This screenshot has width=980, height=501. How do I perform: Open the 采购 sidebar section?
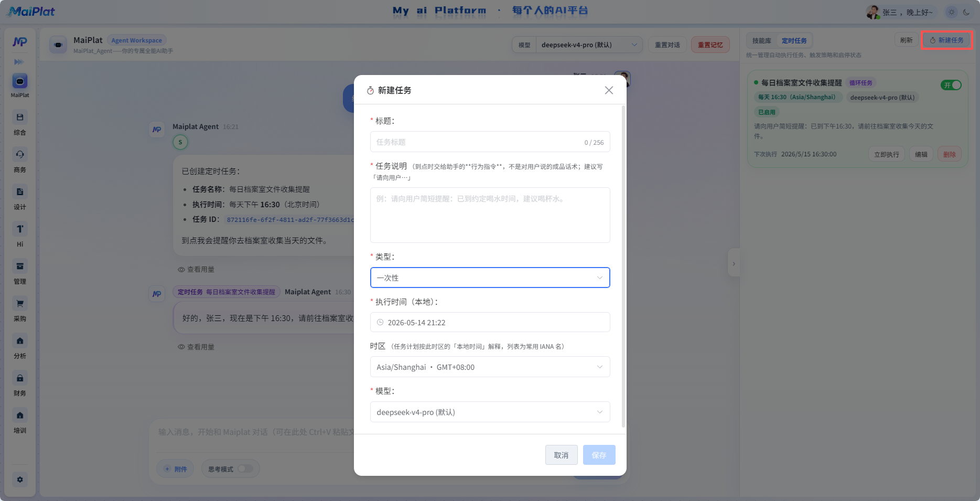click(x=20, y=309)
